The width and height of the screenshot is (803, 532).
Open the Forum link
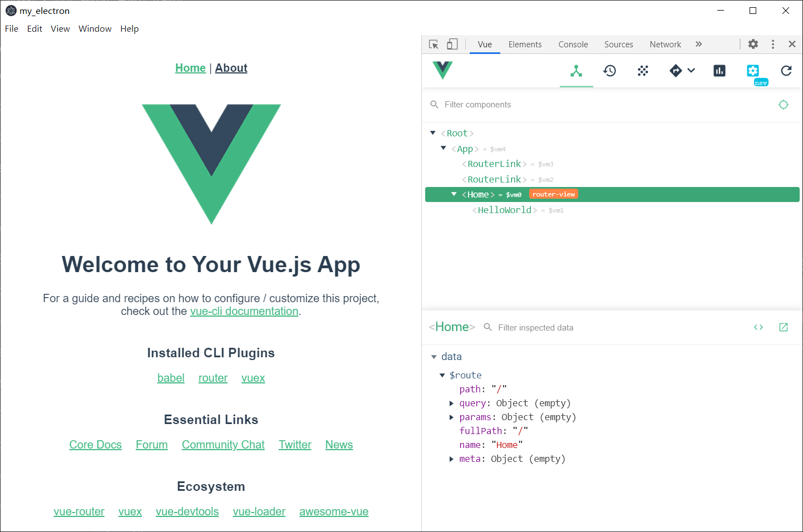click(152, 445)
